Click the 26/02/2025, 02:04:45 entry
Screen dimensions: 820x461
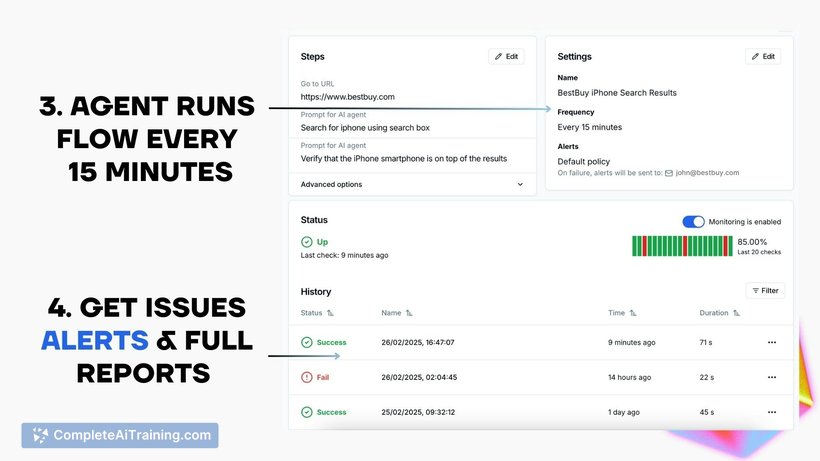(419, 377)
